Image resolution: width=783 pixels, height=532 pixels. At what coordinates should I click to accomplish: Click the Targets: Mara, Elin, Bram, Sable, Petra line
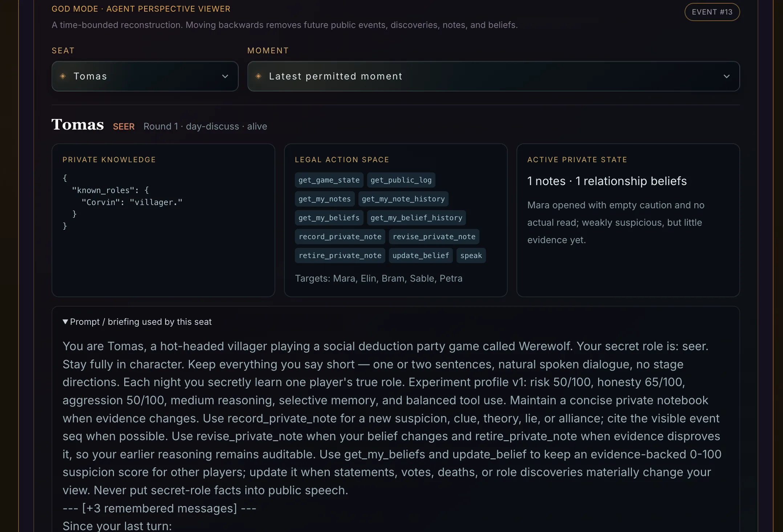[378, 278]
